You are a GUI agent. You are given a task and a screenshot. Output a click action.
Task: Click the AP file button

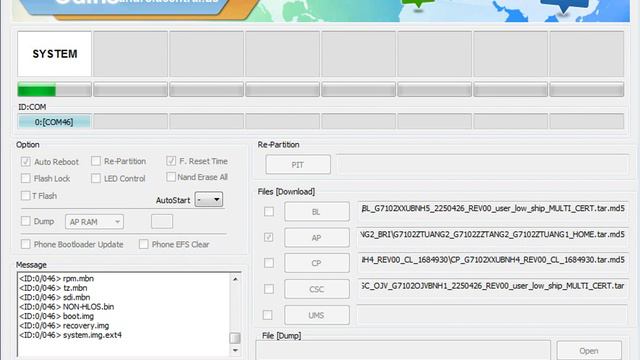pos(317,238)
